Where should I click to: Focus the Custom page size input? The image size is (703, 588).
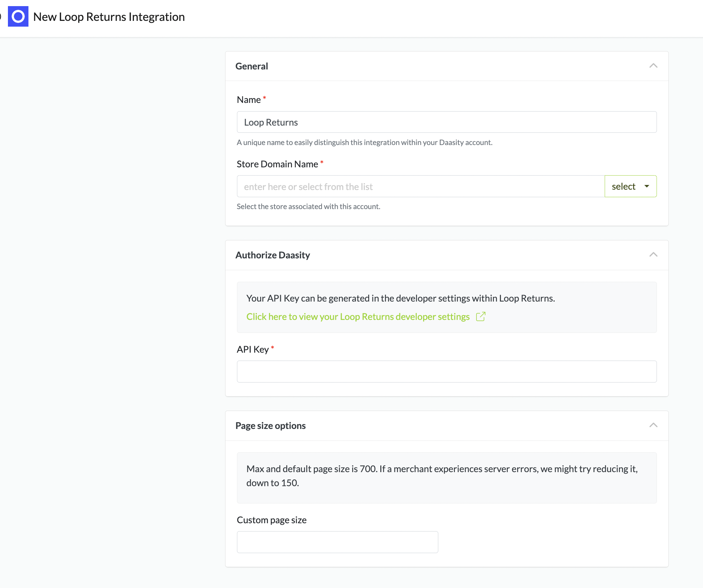(337, 542)
